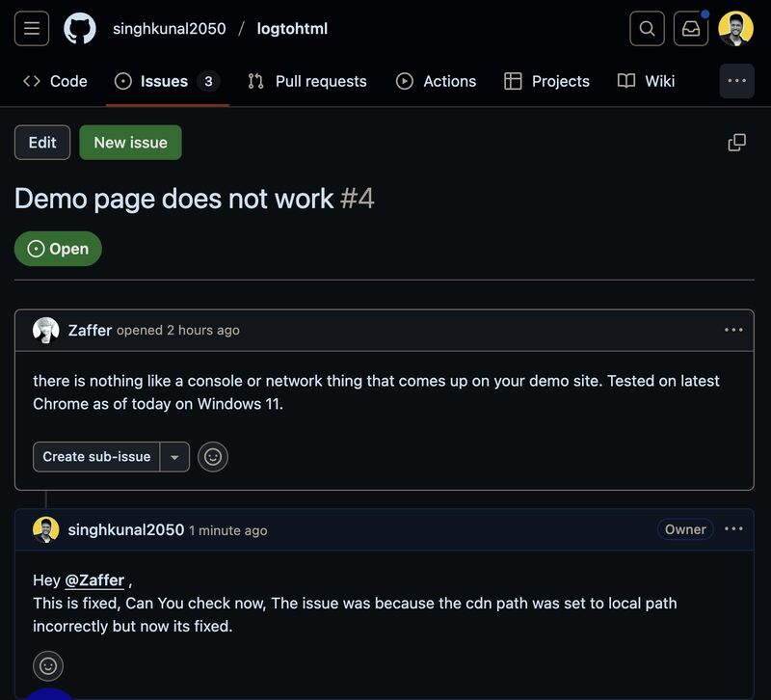Expand more repository tabs ellipsis
The image size is (771, 700).
pyautogui.click(x=736, y=81)
